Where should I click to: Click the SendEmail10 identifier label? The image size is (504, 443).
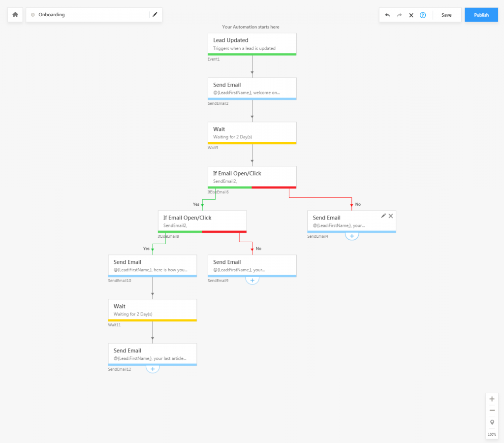pyautogui.click(x=119, y=281)
